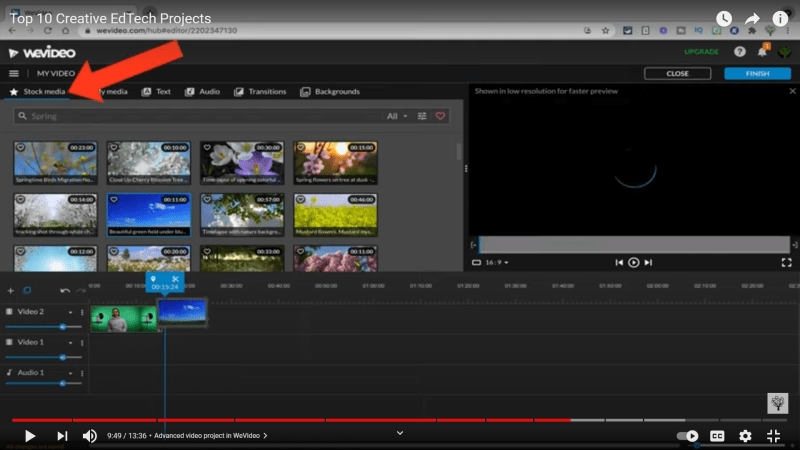Click the blue FINISH button
Viewport: 800px width, 450px height.
757,74
